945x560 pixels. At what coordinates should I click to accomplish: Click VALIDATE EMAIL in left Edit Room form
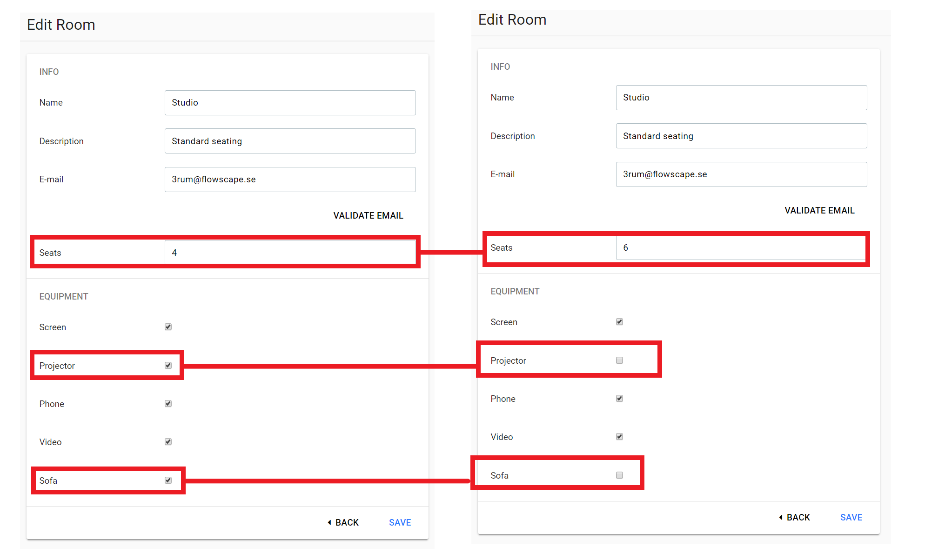coord(368,215)
